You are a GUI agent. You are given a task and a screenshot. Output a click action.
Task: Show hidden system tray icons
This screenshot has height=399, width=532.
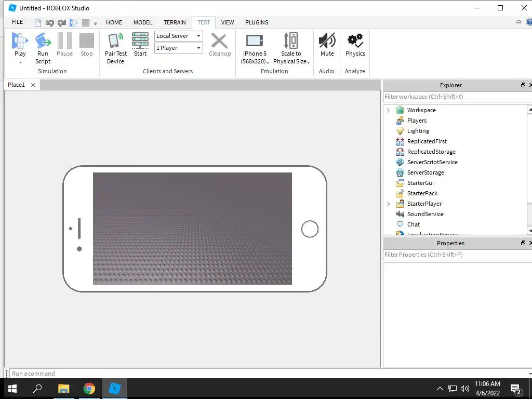[x=440, y=389]
